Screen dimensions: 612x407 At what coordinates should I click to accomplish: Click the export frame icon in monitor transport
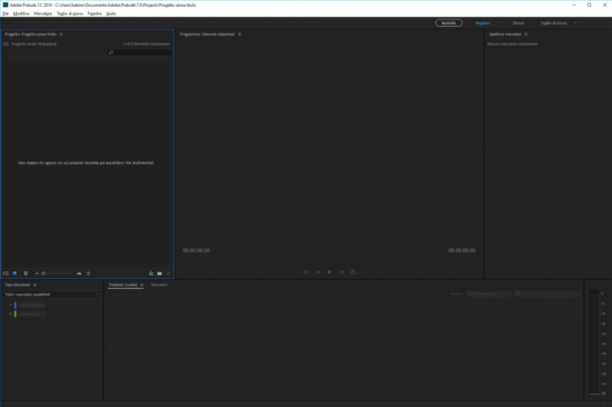pyautogui.click(x=353, y=272)
